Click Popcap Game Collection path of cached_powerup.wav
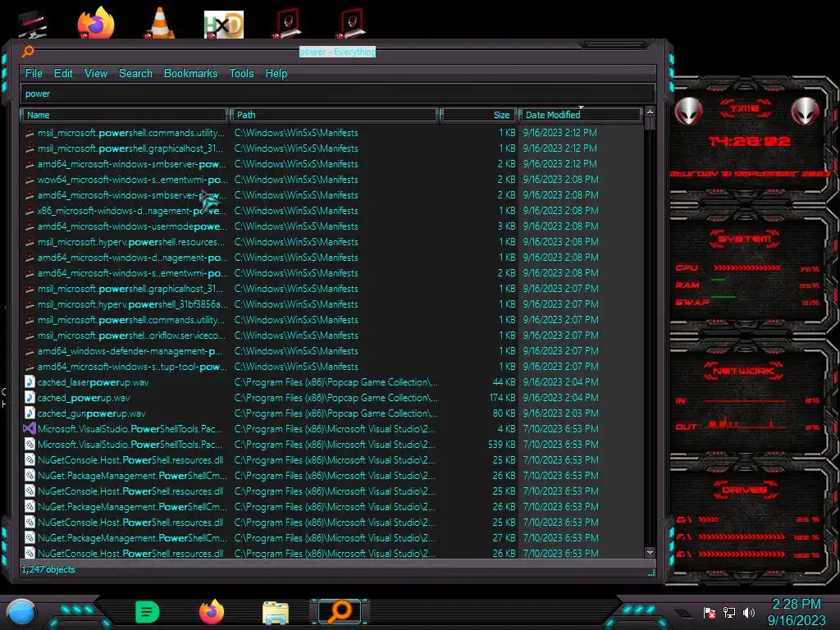 [x=336, y=398]
